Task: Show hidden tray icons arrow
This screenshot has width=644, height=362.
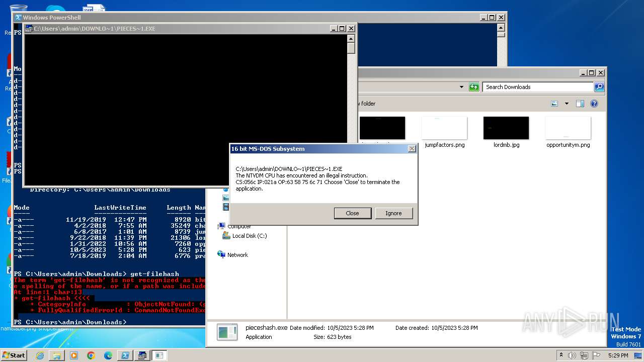Action: coord(561,355)
